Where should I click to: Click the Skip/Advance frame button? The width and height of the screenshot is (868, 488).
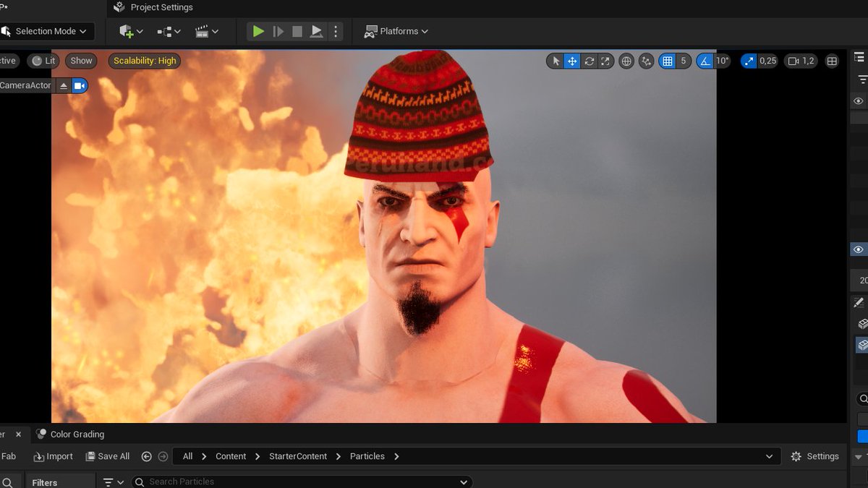278,31
